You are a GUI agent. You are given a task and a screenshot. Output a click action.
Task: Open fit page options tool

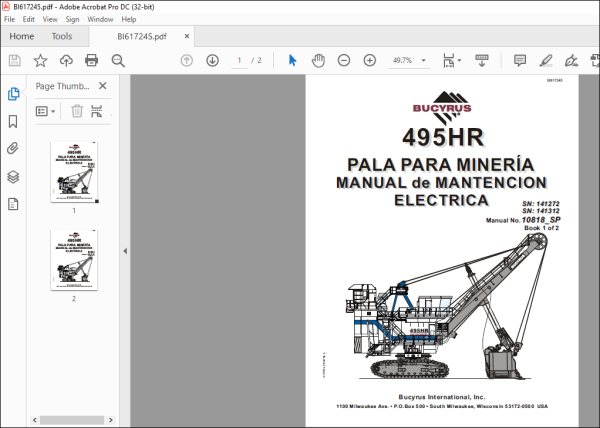point(448,60)
